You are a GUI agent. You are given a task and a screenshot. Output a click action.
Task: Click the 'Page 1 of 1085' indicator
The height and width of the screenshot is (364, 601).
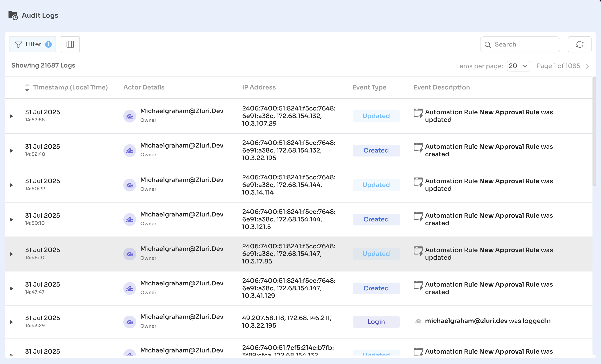click(x=558, y=66)
